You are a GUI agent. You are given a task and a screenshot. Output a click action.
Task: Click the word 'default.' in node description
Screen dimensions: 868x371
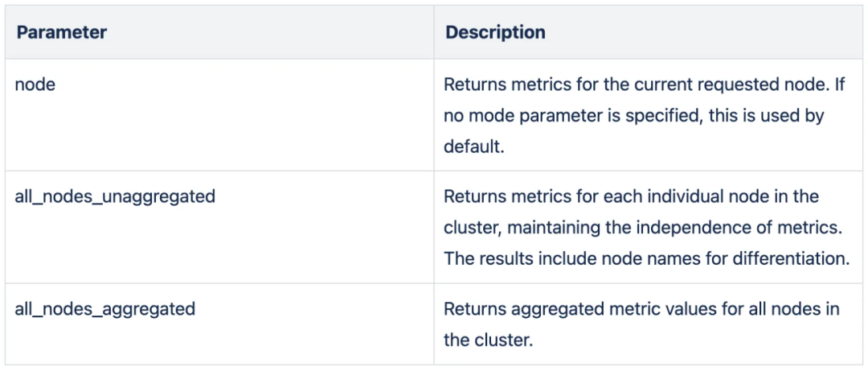tap(473, 147)
